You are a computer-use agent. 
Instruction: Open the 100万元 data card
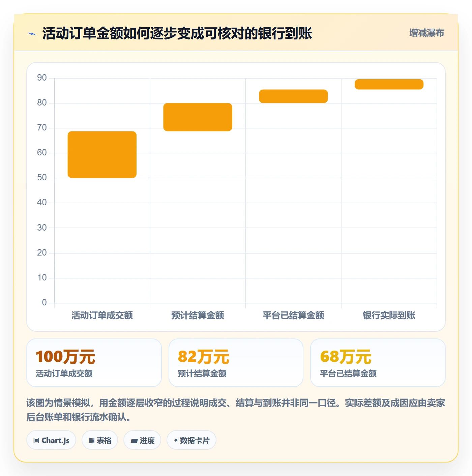tap(94, 363)
